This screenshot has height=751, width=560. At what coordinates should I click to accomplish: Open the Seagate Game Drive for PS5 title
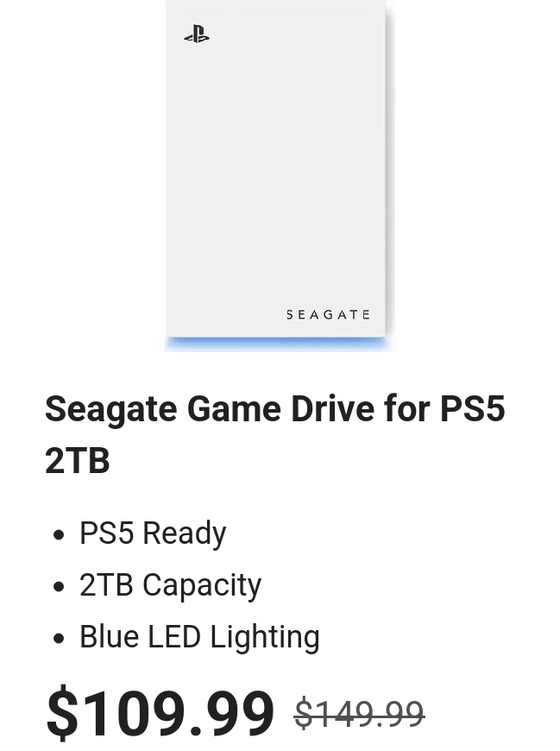click(x=274, y=409)
